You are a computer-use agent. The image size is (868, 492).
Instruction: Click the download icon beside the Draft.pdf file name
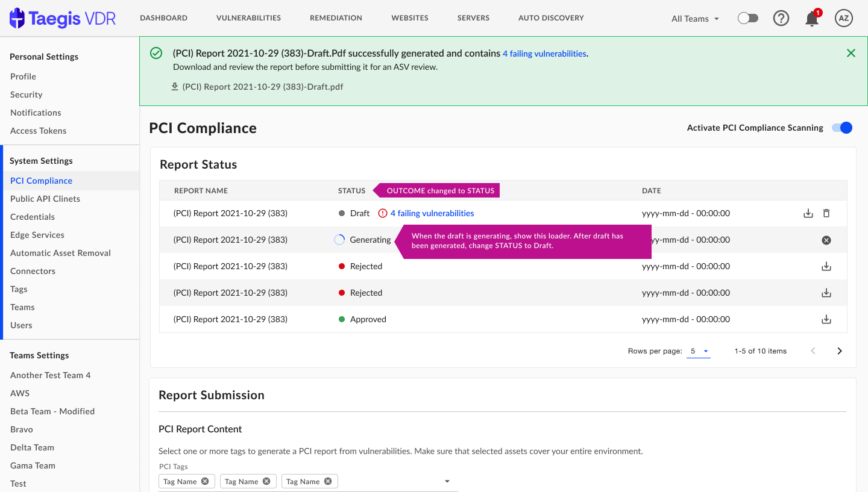(175, 87)
